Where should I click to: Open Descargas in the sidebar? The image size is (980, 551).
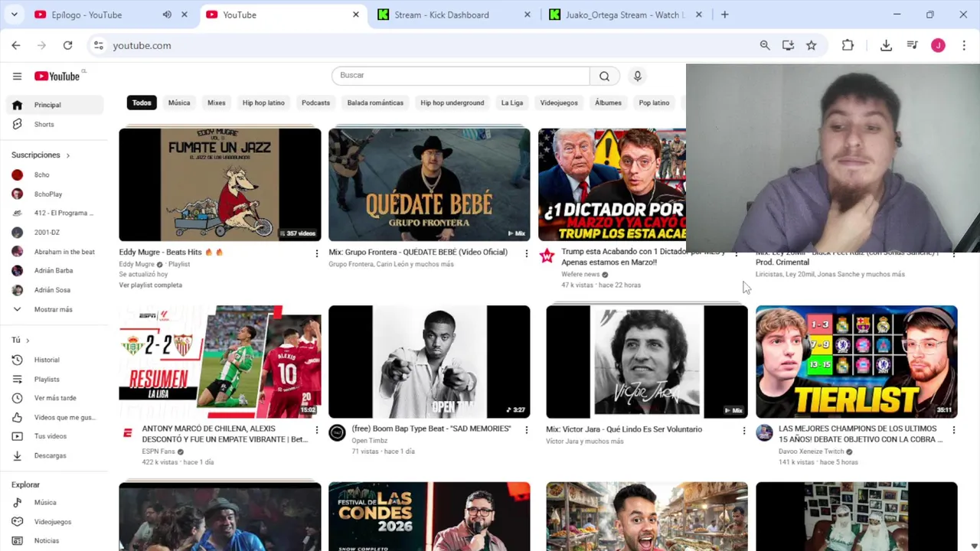(54, 455)
